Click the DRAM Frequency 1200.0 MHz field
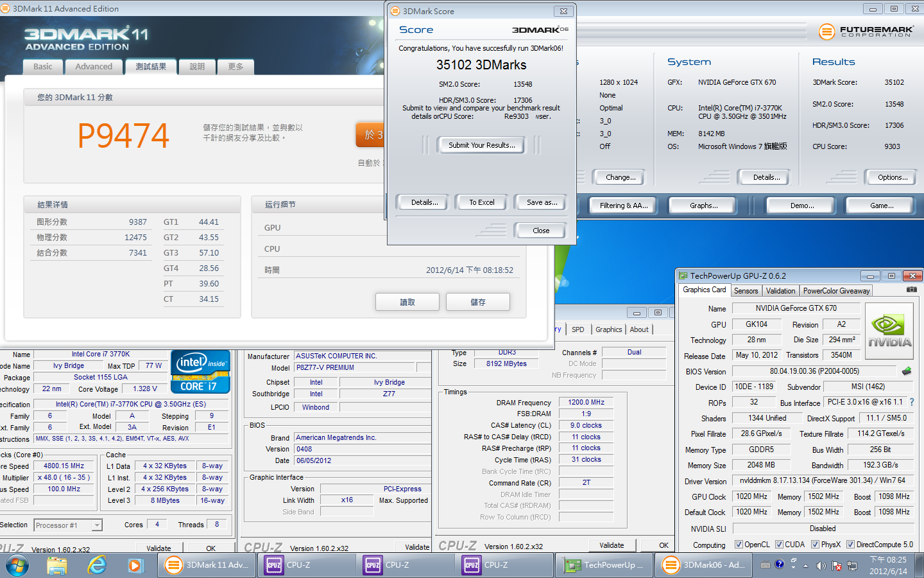924x578 pixels. coord(586,402)
